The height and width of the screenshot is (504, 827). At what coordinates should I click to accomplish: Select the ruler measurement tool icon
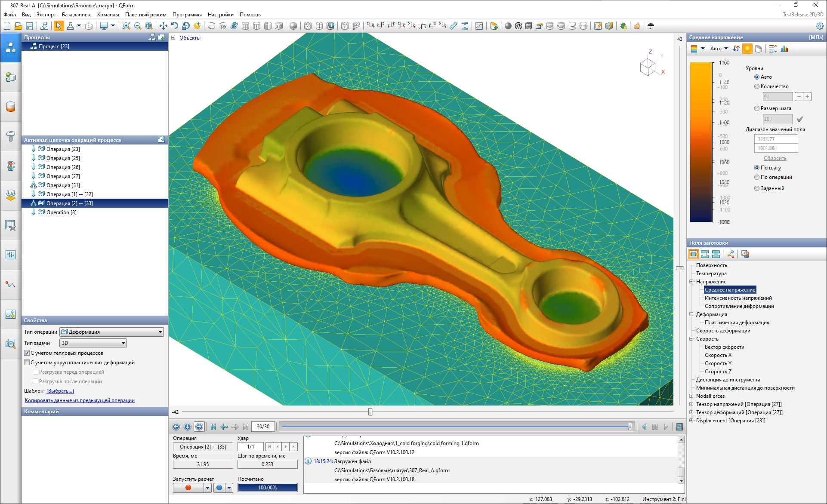coord(454,26)
